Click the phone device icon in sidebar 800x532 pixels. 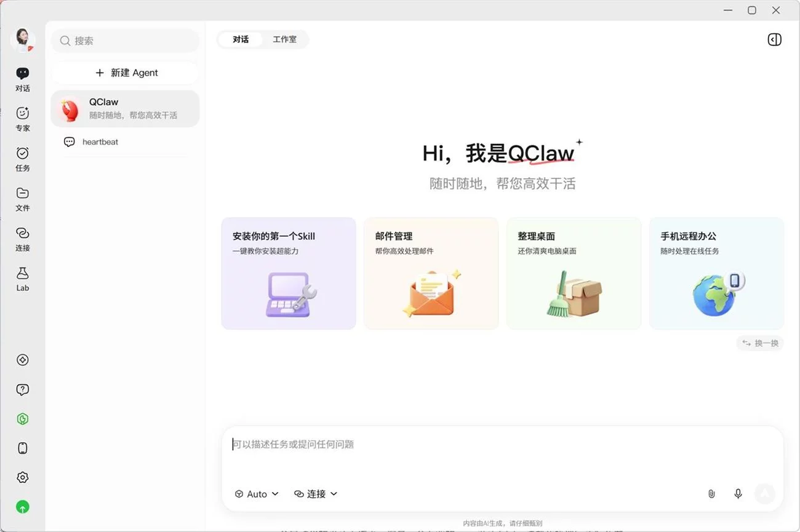pos(23,448)
